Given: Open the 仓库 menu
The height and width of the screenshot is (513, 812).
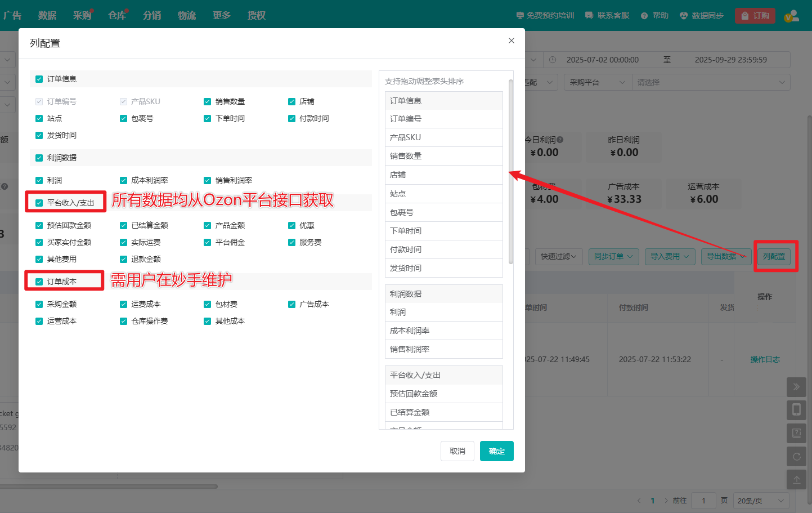Looking at the screenshot, I should click(x=116, y=15).
